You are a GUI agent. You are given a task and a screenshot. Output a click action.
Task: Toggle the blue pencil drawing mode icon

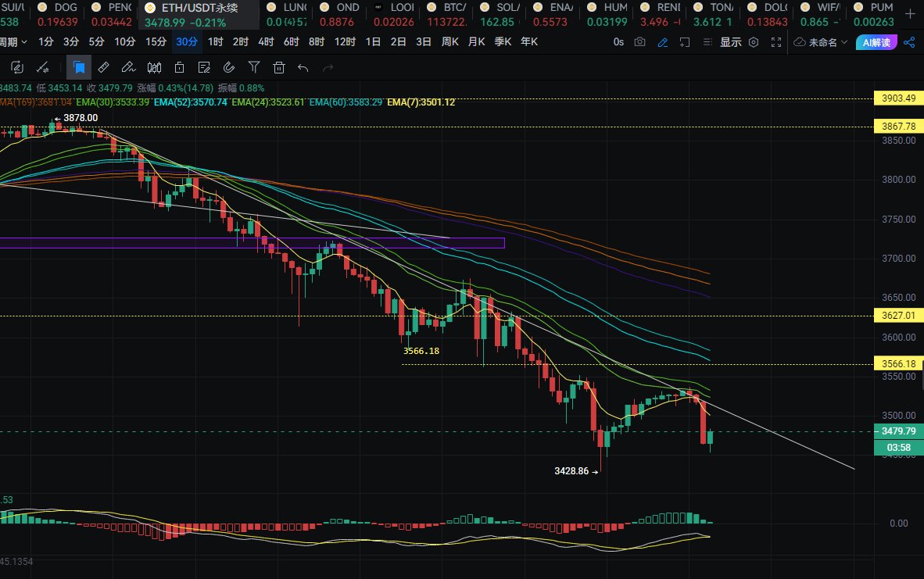[662, 42]
